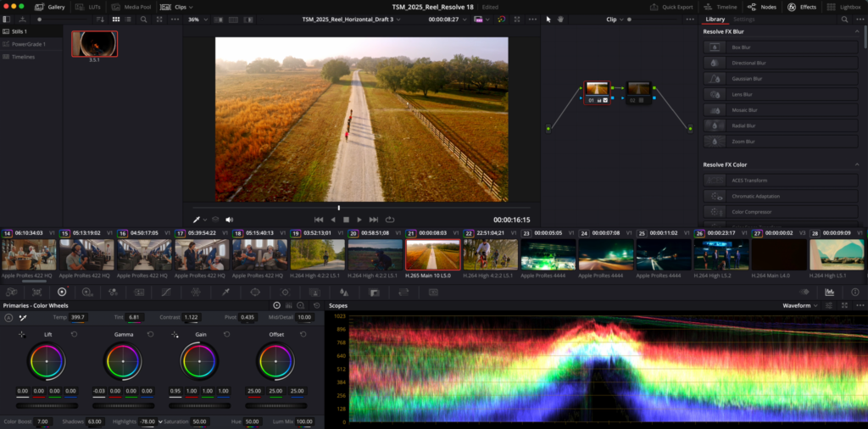
Task: Open the Clips dropdown
Action: pos(177,7)
